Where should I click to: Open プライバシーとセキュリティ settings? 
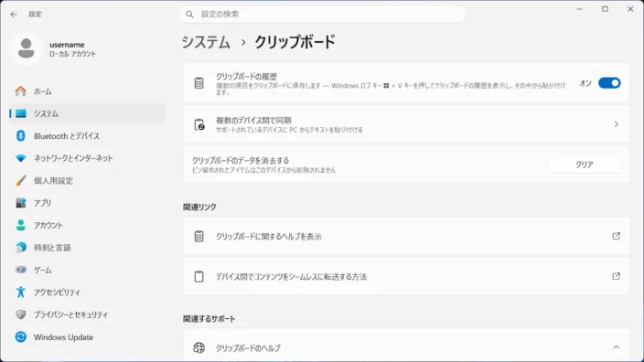coord(87,314)
